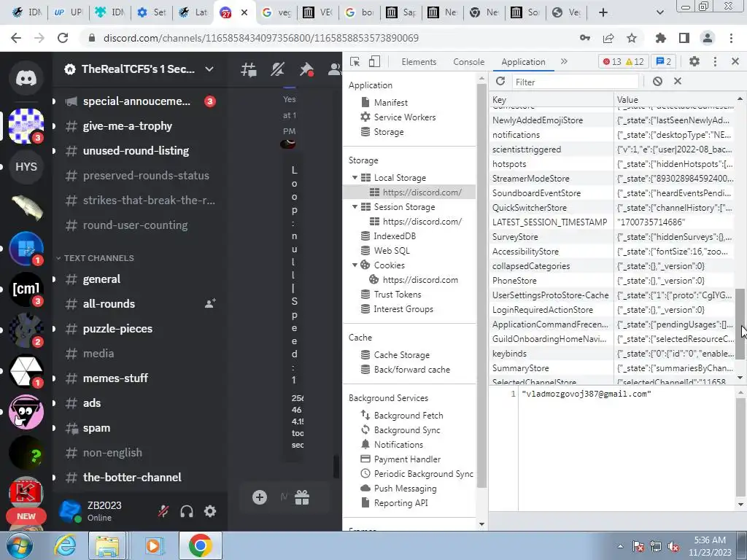Open Threads icon in channel header
The width and height of the screenshot is (747, 560).
[x=249, y=69]
